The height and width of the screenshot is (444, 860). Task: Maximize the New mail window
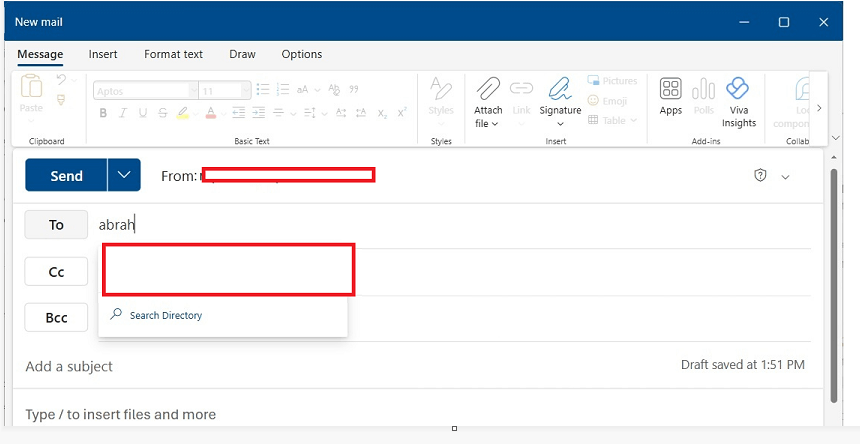[x=784, y=22]
